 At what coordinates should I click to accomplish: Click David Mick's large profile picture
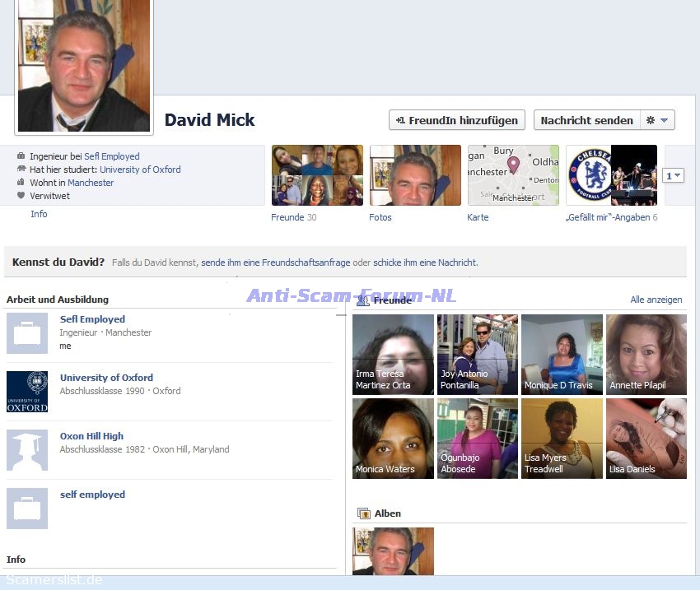(x=84, y=64)
